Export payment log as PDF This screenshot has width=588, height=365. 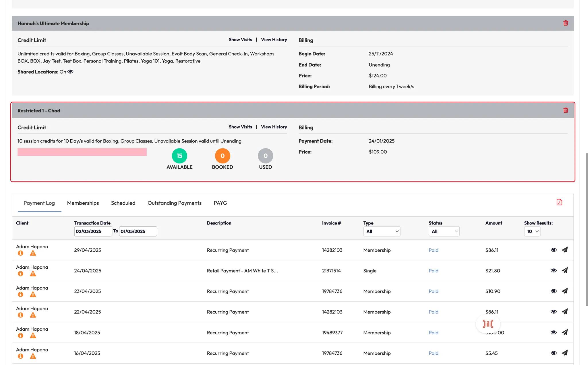coord(559,202)
